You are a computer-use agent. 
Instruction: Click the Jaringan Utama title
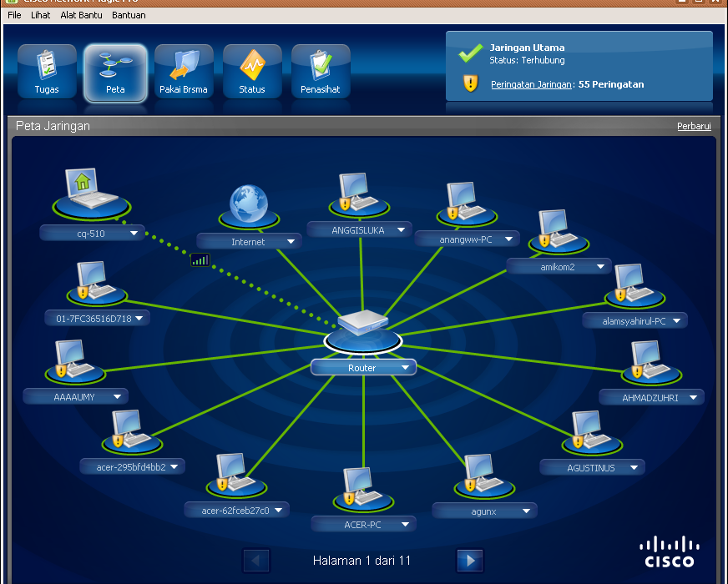click(527, 48)
